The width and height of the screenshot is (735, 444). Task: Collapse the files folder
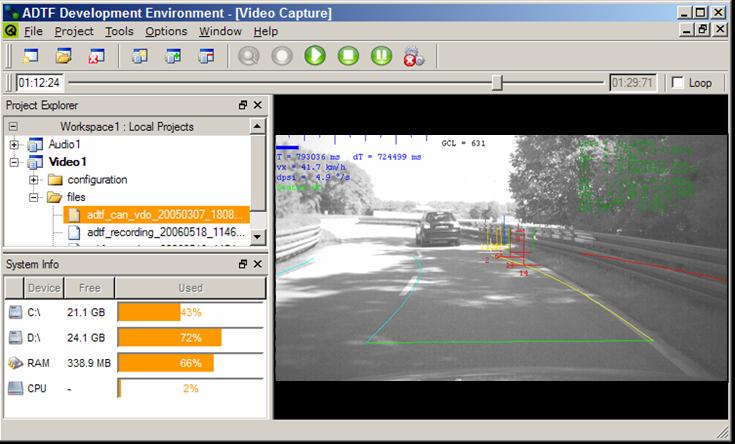pos(33,197)
